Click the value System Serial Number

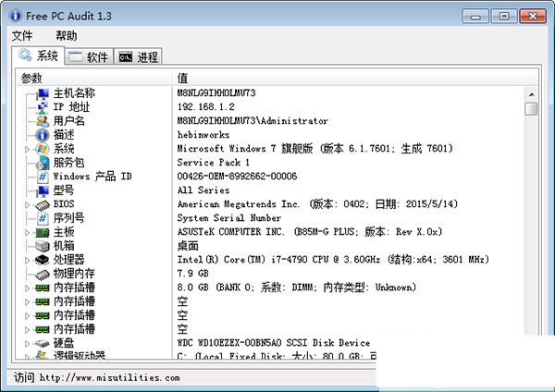229,218
